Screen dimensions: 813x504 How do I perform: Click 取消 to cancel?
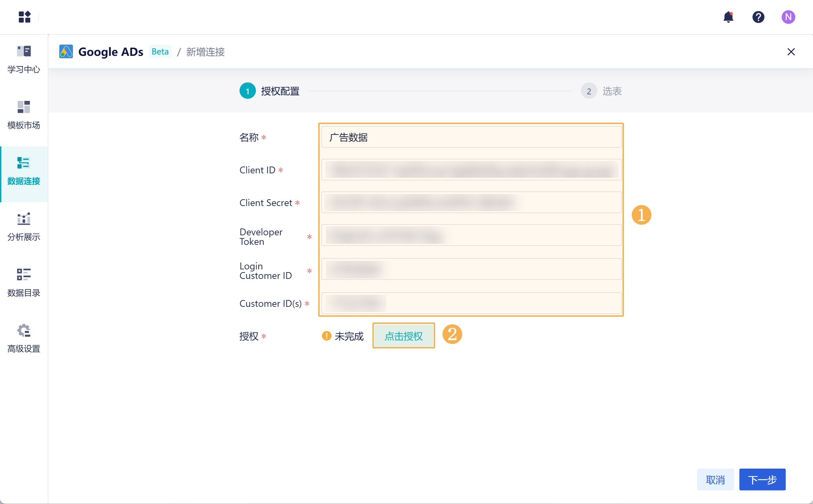click(715, 479)
